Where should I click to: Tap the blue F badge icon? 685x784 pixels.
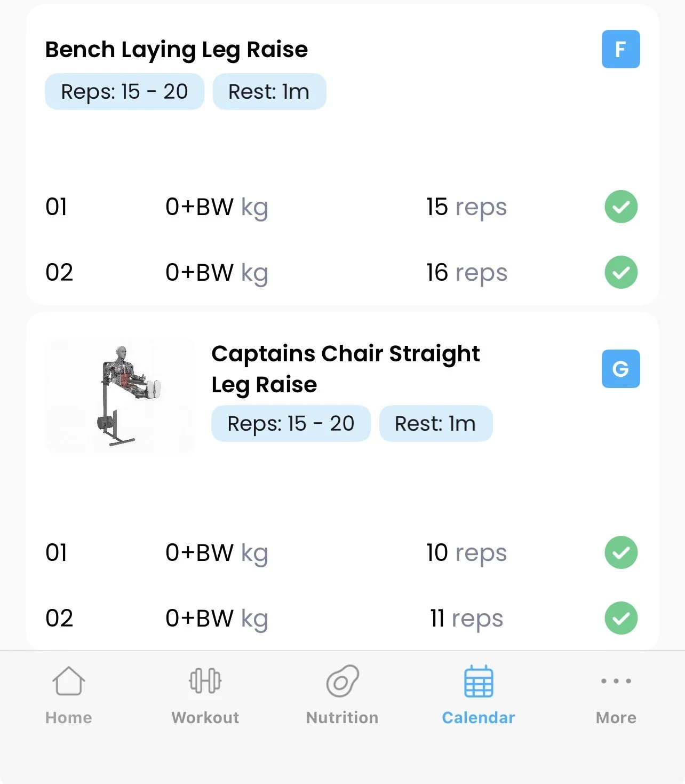pos(620,49)
